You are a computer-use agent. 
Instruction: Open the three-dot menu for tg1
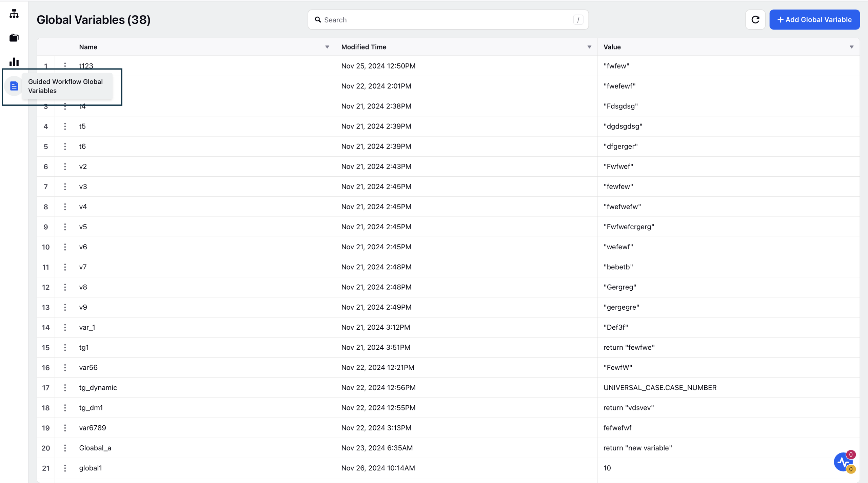click(65, 347)
